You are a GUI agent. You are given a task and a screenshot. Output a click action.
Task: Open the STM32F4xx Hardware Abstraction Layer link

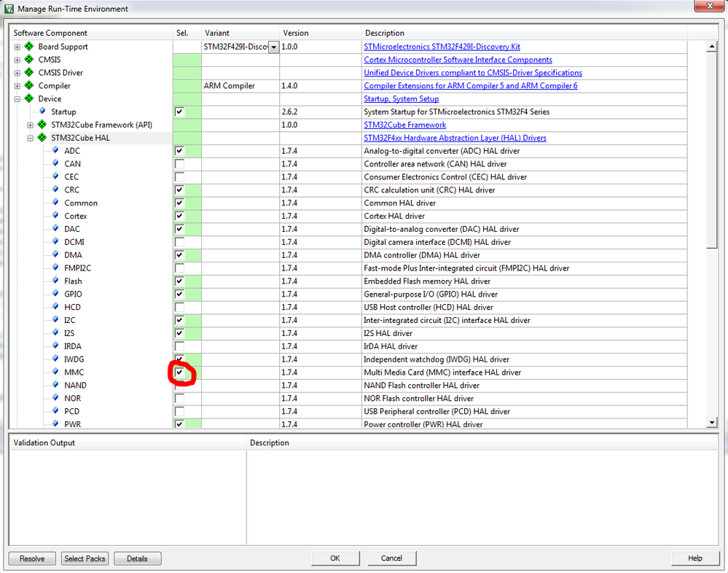[455, 138]
